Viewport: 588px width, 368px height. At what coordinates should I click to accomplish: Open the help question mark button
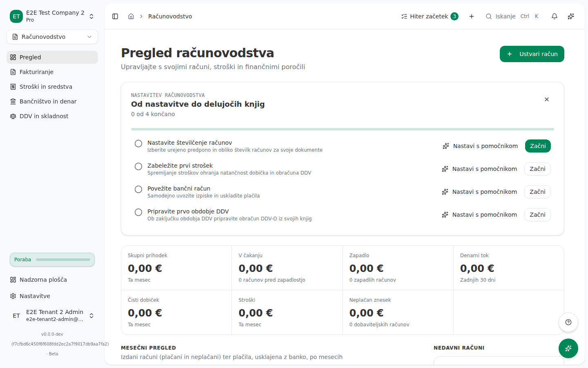point(568,322)
